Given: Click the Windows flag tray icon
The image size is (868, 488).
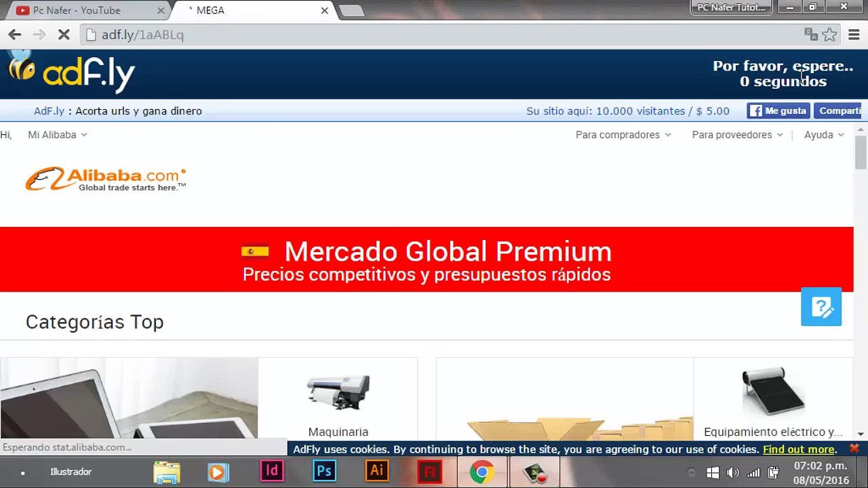Looking at the screenshot, I should pyautogui.click(x=712, y=472).
